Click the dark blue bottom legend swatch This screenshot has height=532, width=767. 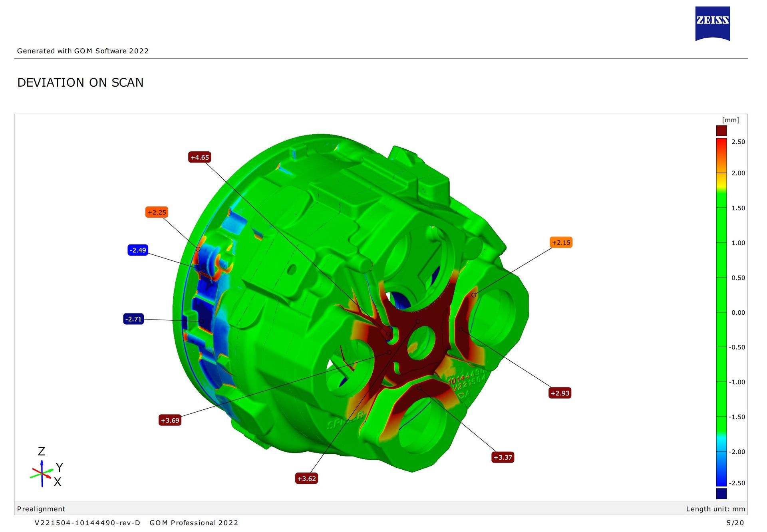point(721,494)
